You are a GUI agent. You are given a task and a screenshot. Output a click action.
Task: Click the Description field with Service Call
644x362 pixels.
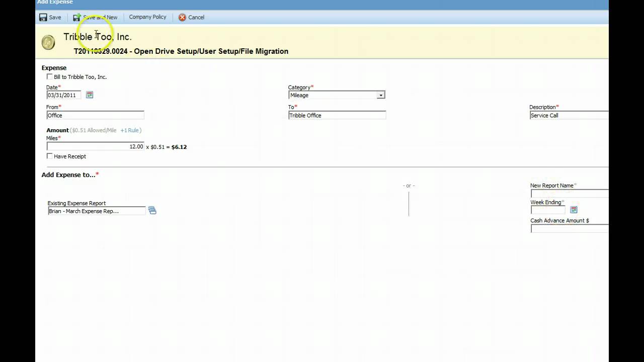click(569, 115)
